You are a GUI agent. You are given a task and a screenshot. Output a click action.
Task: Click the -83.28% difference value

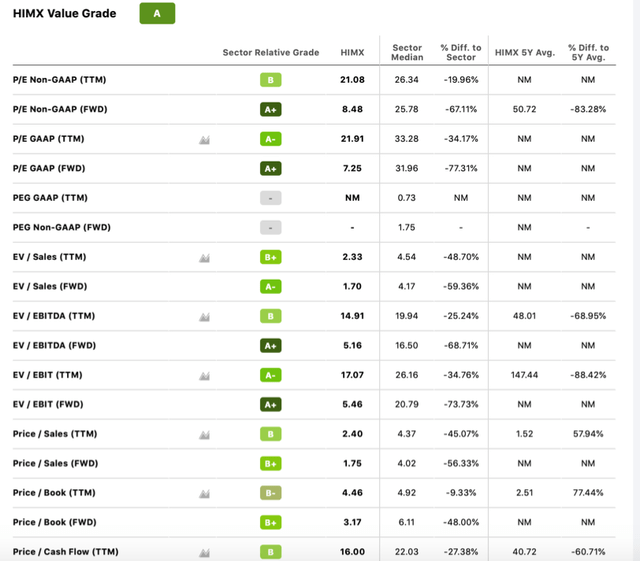pos(588,109)
